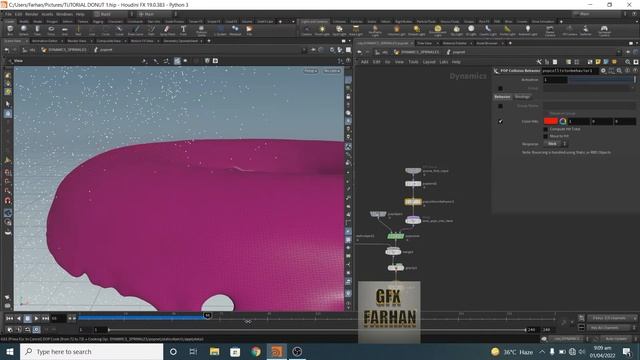
Task: Enable Compute Hit Total checkbox
Action: [545, 129]
